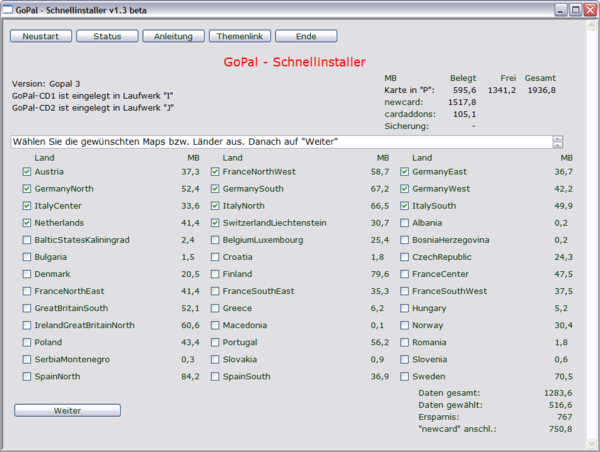
Task: Close the GoPal Schnellinstaller window
Action: (x=590, y=10)
